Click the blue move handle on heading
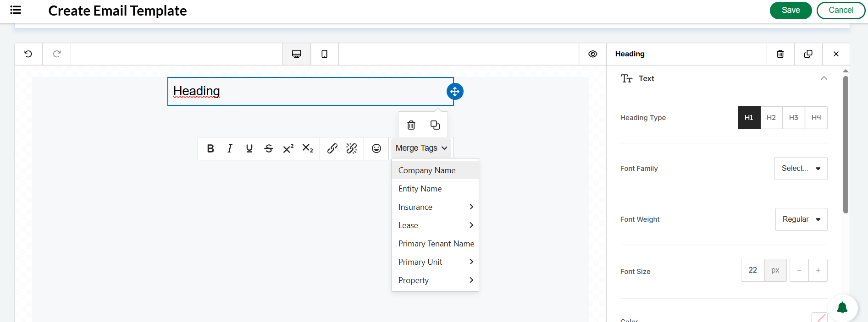868x322 pixels. coord(455,92)
